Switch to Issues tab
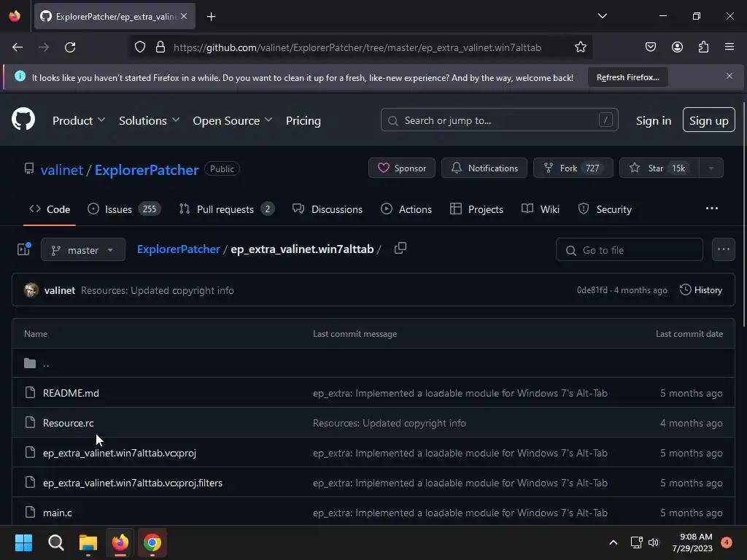The width and height of the screenshot is (747, 560). pyautogui.click(x=124, y=209)
